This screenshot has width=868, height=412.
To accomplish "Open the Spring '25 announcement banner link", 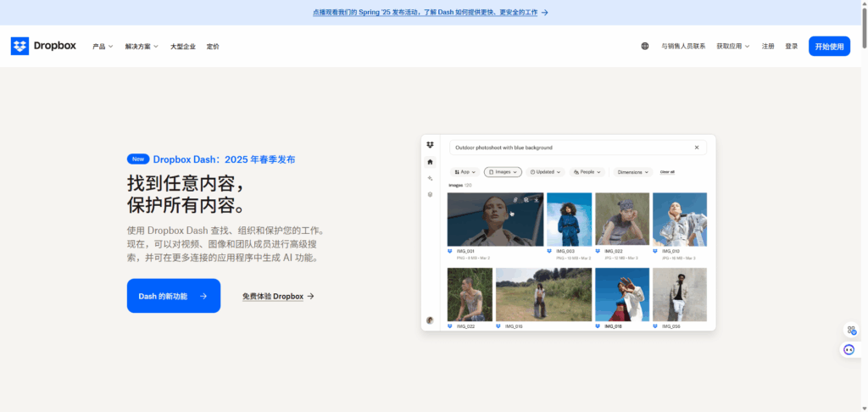I will coord(426,12).
